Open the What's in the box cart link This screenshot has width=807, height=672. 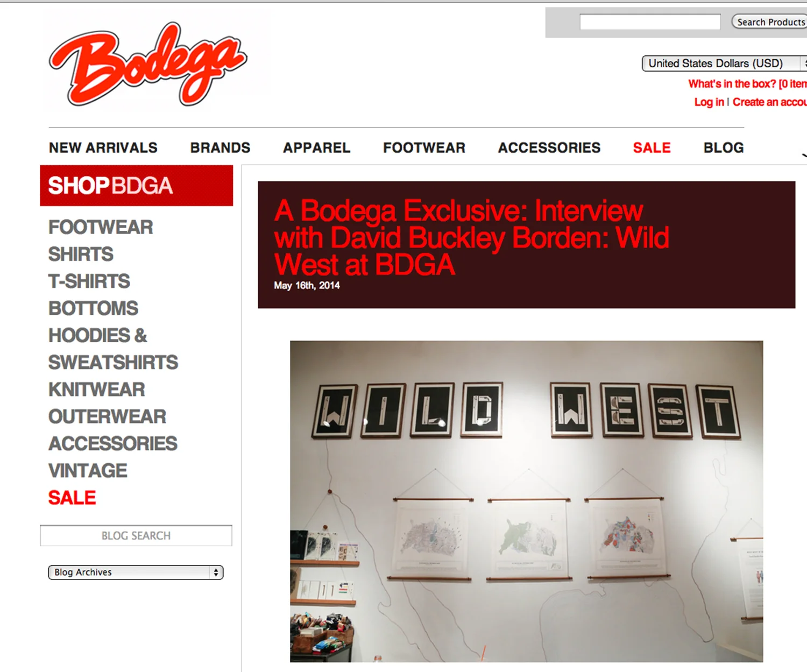pyautogui.click(x=748, y=84)
